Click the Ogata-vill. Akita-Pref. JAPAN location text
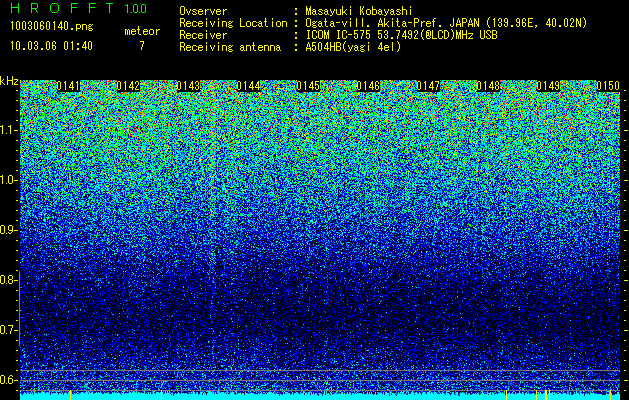The width and height of the screenshot is (629, 400). click(x=445, y=23)
